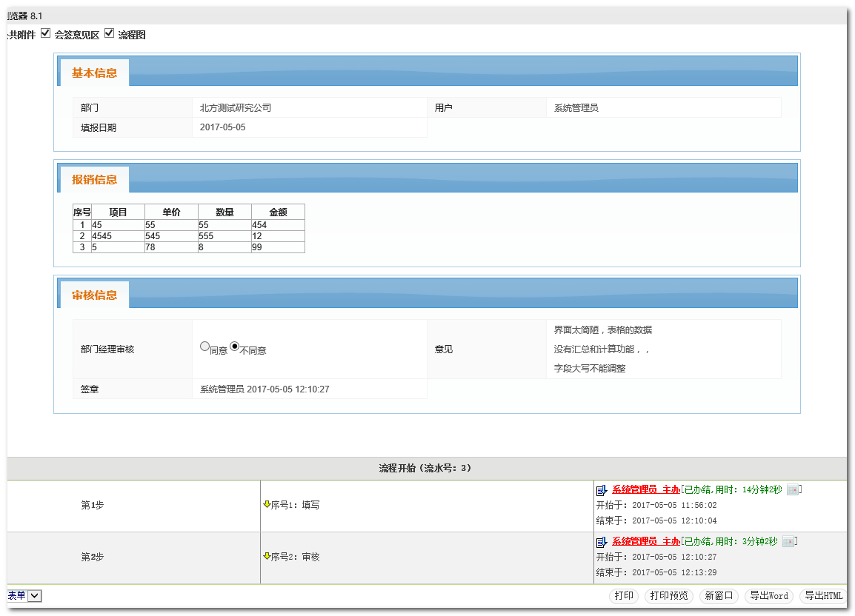Image resolution: width=855 pixels, height=616 pixels.
Task: Select the 报销信息 section tab
Action: (x=94, y=180)
